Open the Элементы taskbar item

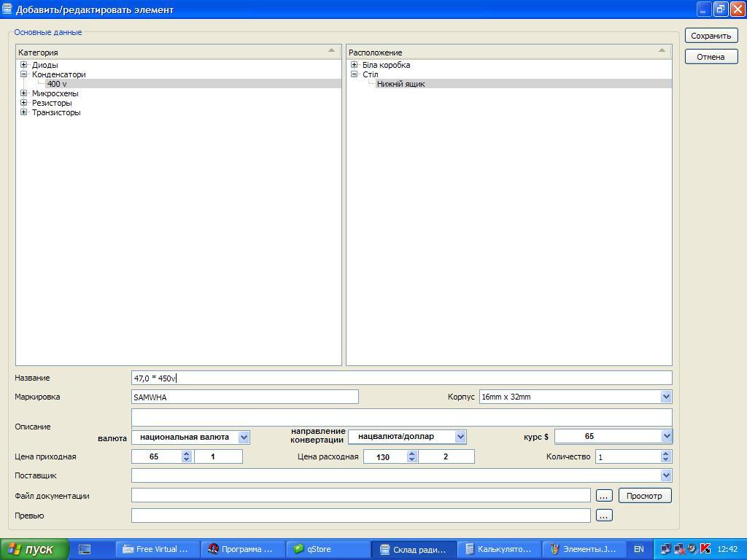coord(584,549)
